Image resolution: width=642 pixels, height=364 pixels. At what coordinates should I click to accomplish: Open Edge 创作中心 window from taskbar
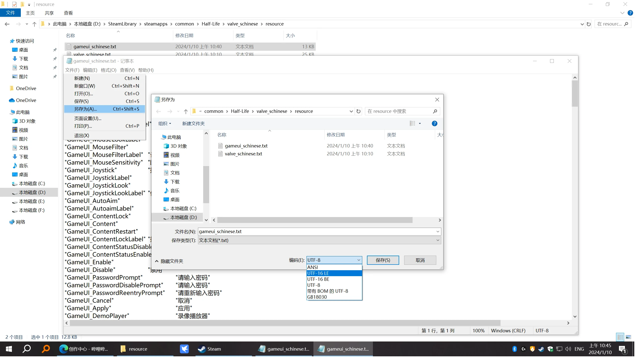point(84,349)
